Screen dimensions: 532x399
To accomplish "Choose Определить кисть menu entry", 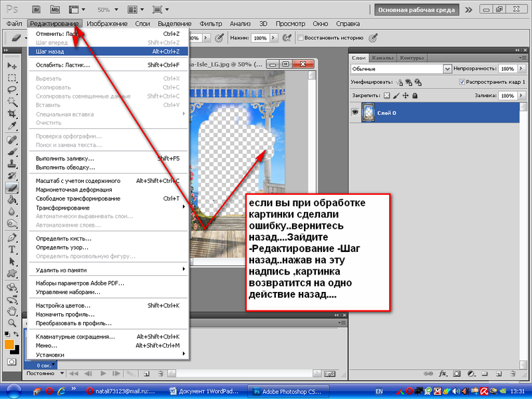I will 108,239.
